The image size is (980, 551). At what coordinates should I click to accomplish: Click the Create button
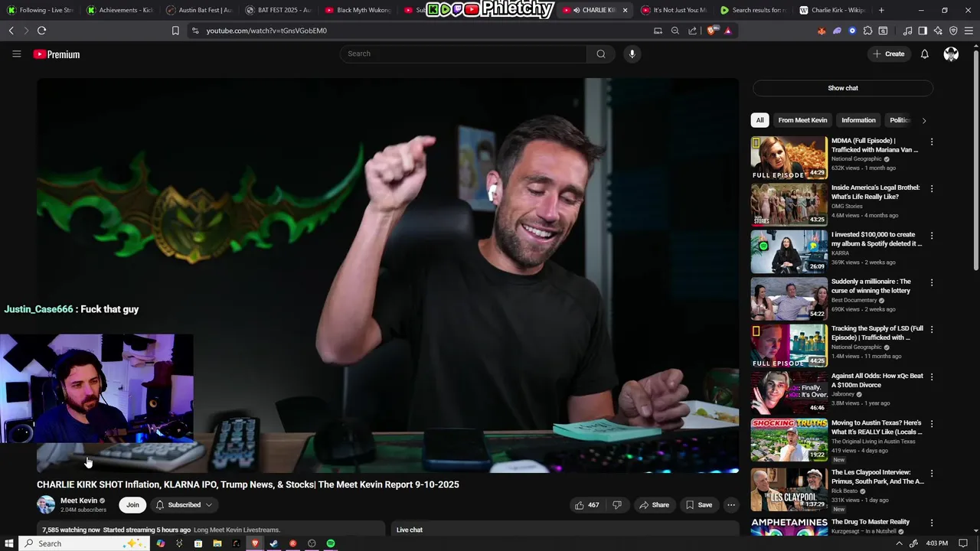coord(889,54)
